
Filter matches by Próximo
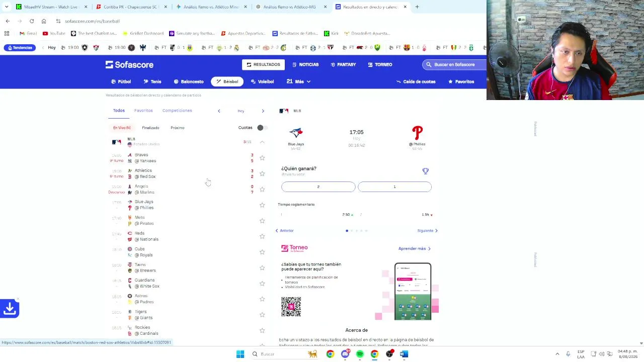[178, 128]
